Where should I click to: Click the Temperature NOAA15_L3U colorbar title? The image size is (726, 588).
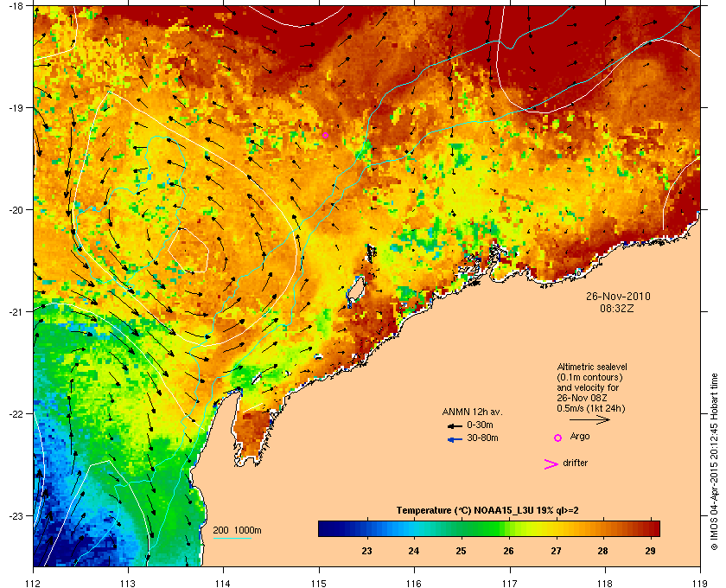[487, 511]
